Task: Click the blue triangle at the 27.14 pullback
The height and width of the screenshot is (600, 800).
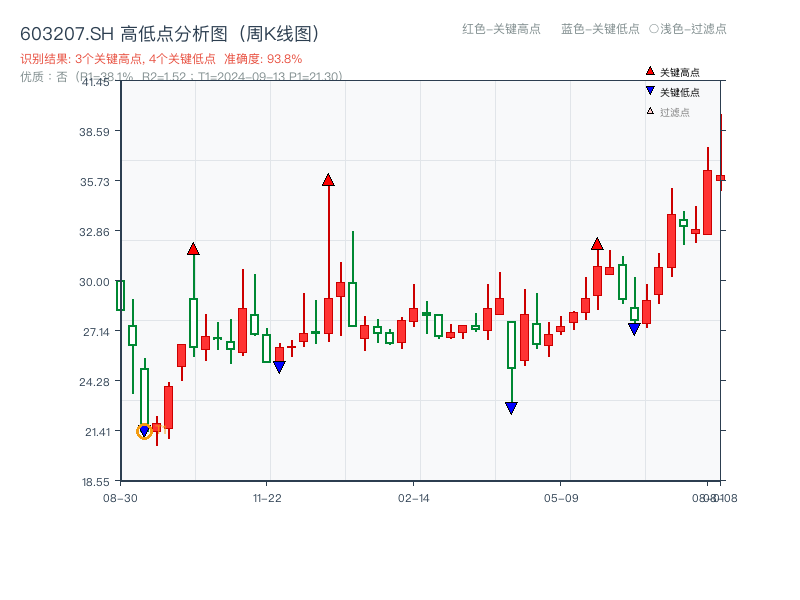Action: coord(634,327)
